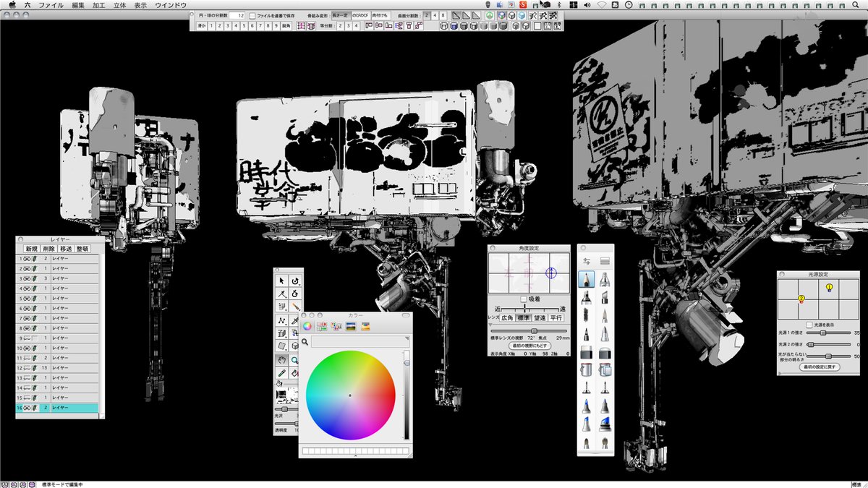Select the pencil brush at top of pen palette

click(586, 280)
